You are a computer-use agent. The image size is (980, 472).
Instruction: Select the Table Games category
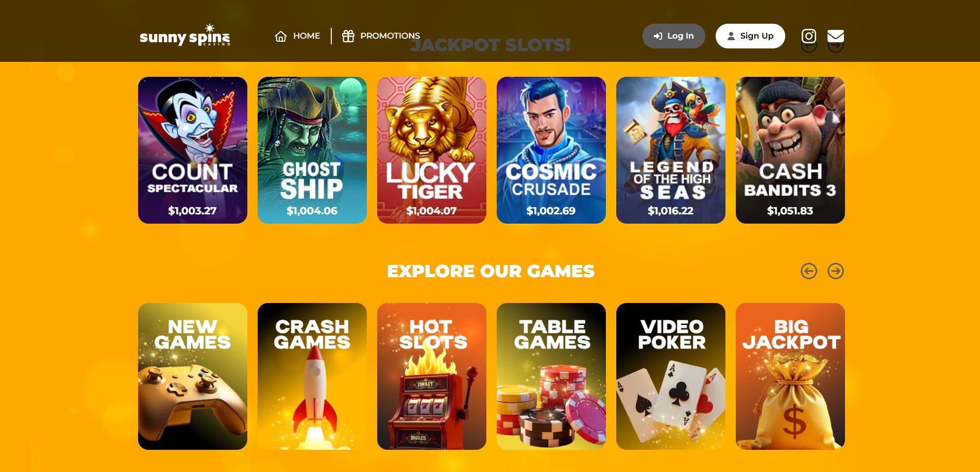[x=551, y=376]
